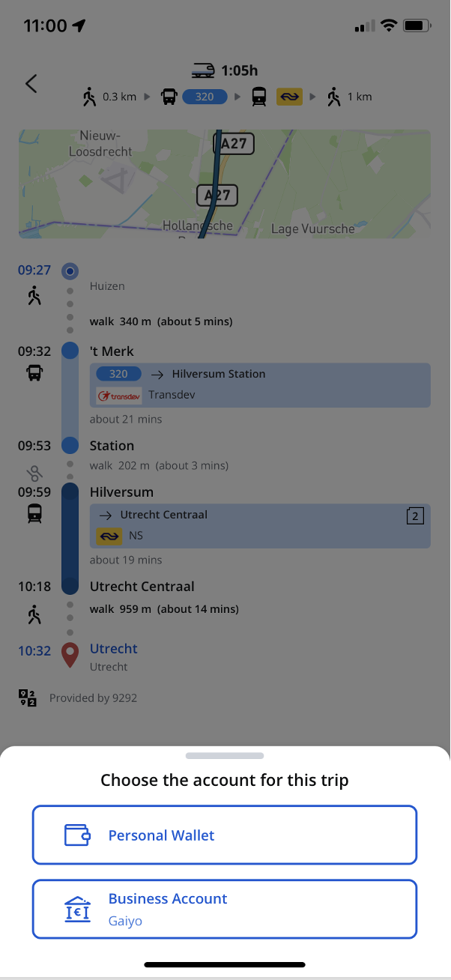Screen dimensions: 451x980
Task: Select the Business Account bank icon
Action: (x=77, y=909)
